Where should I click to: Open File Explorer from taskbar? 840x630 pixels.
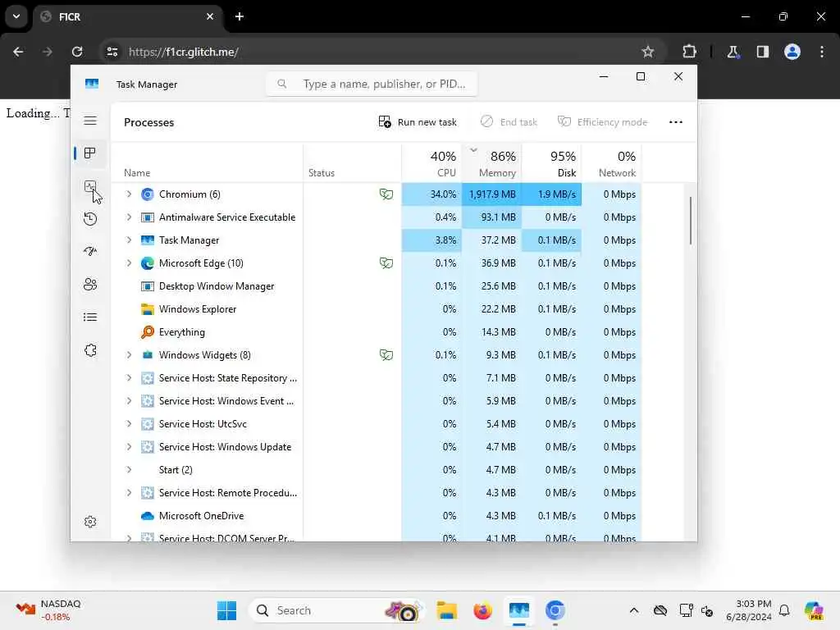click(446, 610)
